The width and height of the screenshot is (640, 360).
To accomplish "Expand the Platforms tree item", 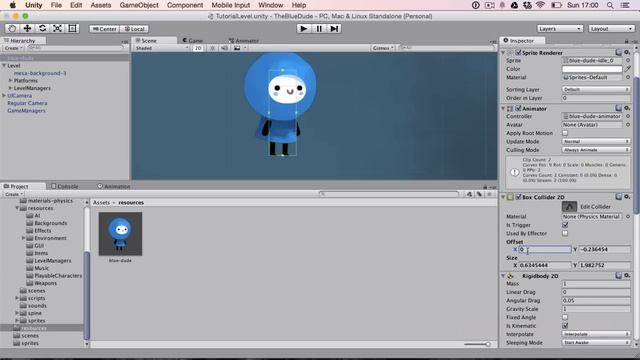I will click(x=11, y=81).
